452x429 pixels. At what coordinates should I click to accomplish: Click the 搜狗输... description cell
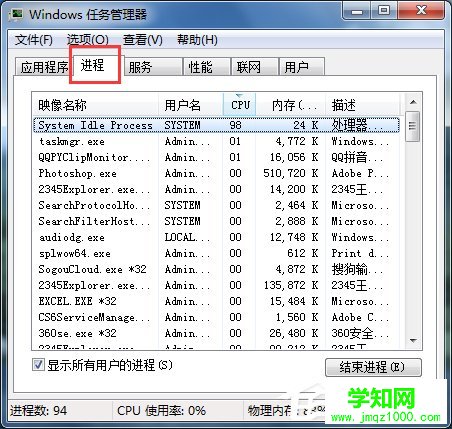(x=357, y=269)
